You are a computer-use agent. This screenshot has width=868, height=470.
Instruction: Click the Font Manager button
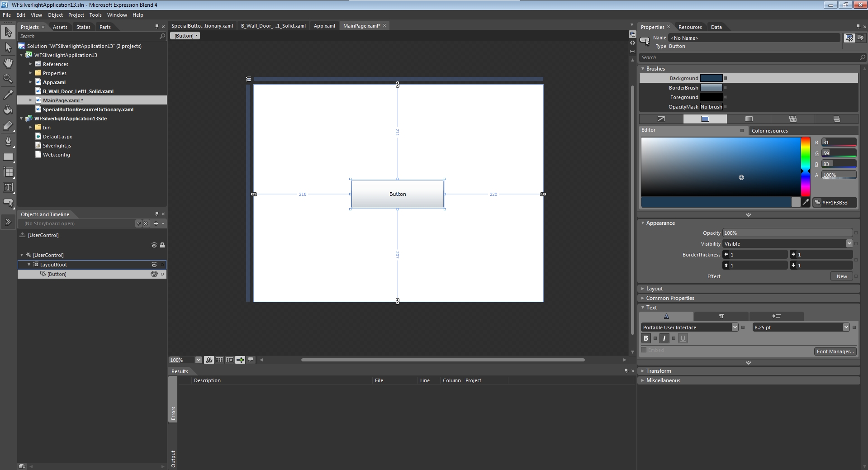pos(835,351)
